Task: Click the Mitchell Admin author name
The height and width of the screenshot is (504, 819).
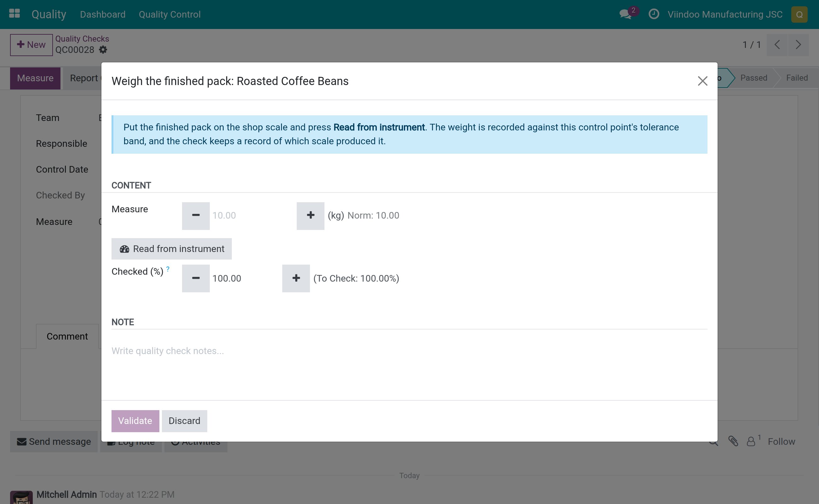Action: (67, 494)
